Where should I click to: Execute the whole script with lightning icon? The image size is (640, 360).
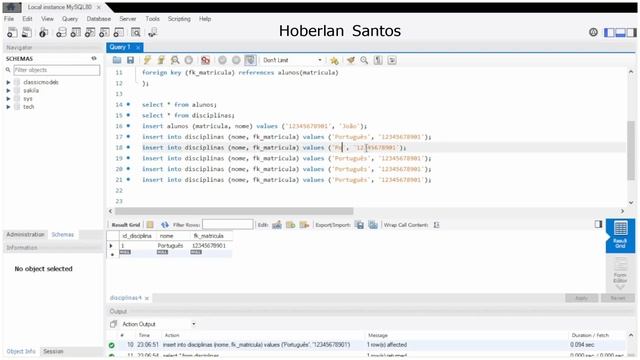point(147,60)
